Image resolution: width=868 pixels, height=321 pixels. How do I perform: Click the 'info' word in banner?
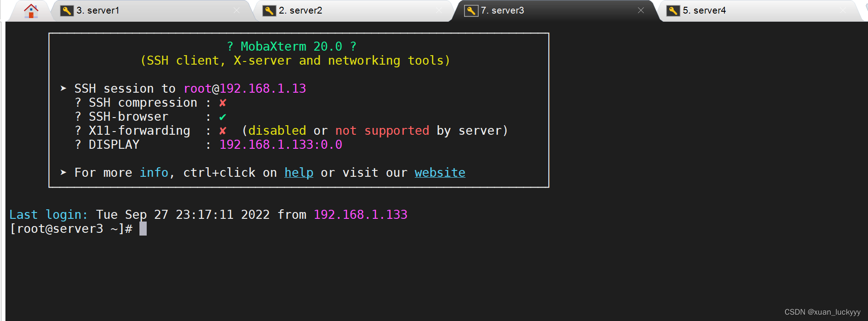pos(154,173)
